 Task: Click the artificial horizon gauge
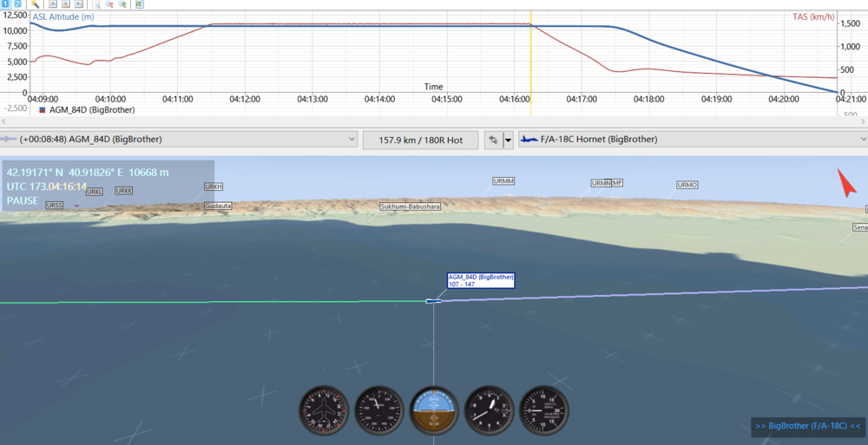435,410
